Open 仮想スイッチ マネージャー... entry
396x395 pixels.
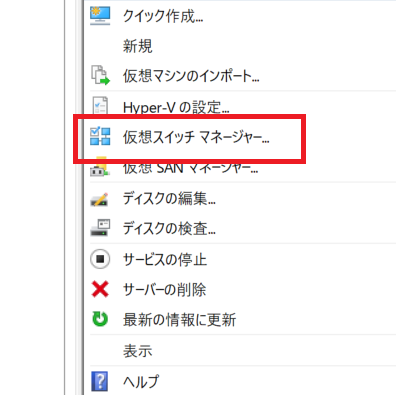click(196, 137)
